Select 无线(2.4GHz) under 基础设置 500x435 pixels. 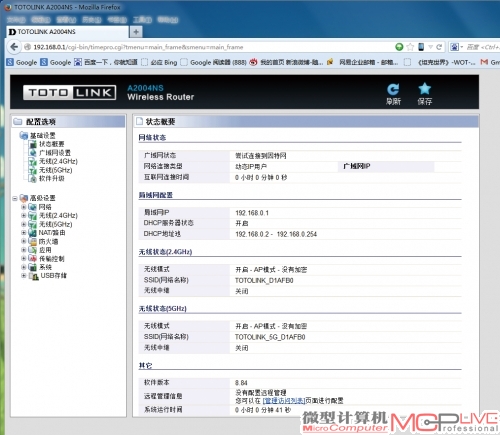tap(58, 161)
